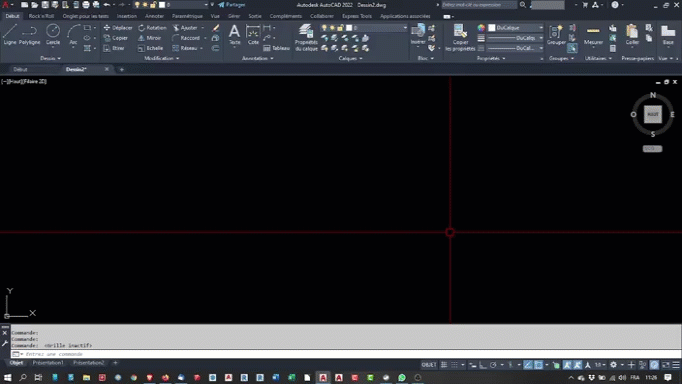
Task: Toggle the grid display in status bar
Action: click(x=444, y=365)
